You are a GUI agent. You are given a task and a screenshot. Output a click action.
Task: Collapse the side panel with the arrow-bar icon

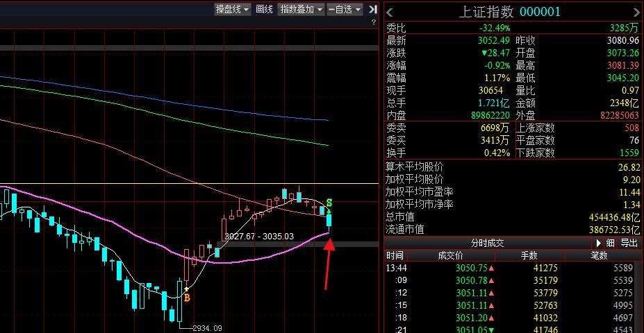coord(373,9)
